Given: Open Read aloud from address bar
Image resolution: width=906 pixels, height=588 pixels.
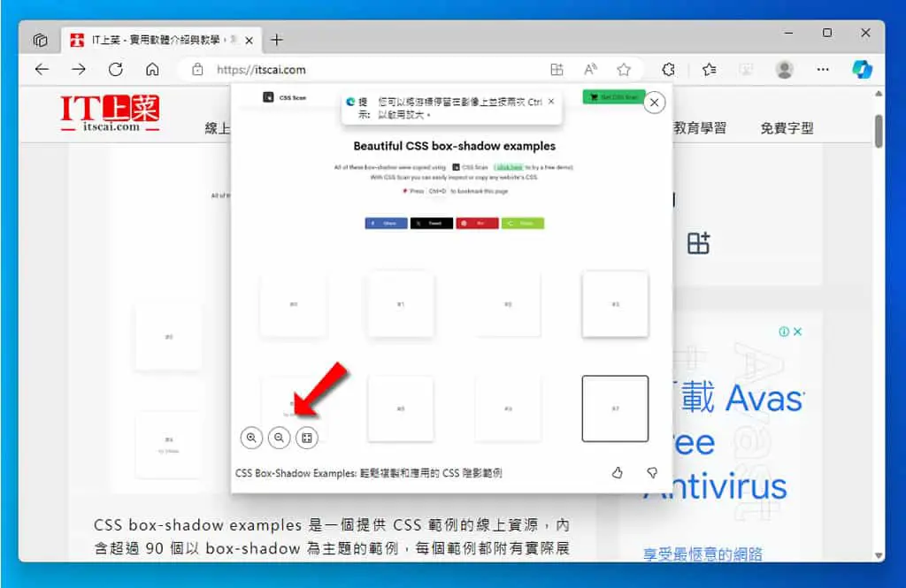Looking at the screenshot, I should tap(590, 70).
